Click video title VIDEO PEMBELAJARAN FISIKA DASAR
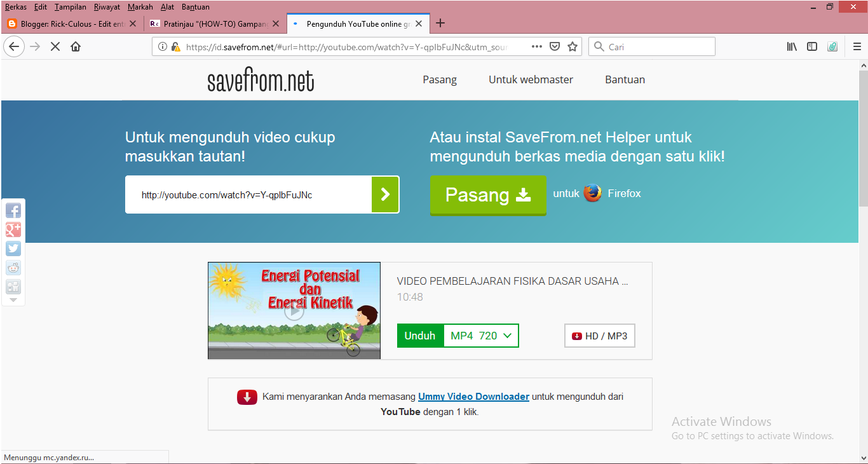868x464 pixels. [512, 281]
